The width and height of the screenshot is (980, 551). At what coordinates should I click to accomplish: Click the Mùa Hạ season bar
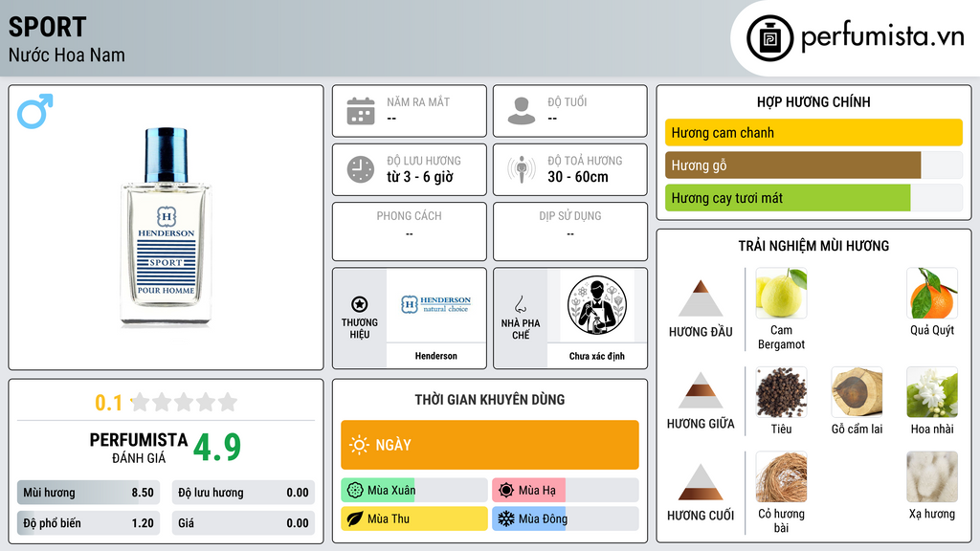pos(565,490)
